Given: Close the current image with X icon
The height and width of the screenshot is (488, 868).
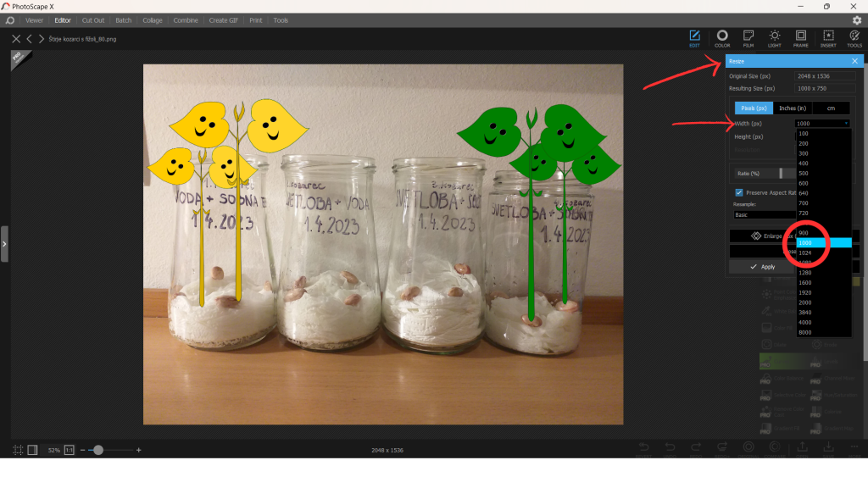Looking at the screenshot, I should point(16,39).
